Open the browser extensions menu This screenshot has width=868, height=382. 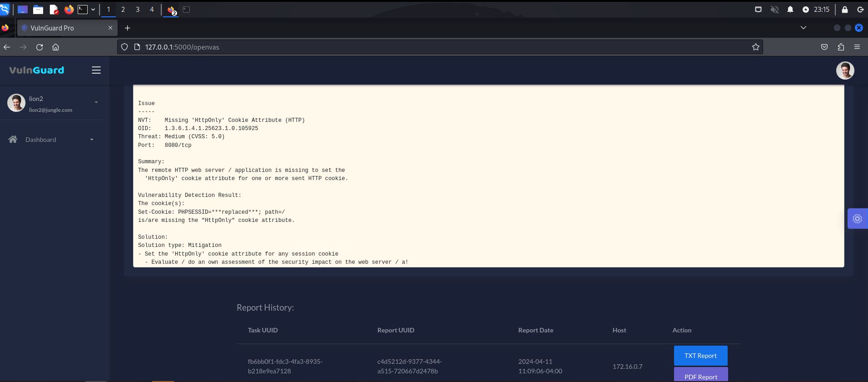(841, 47)
